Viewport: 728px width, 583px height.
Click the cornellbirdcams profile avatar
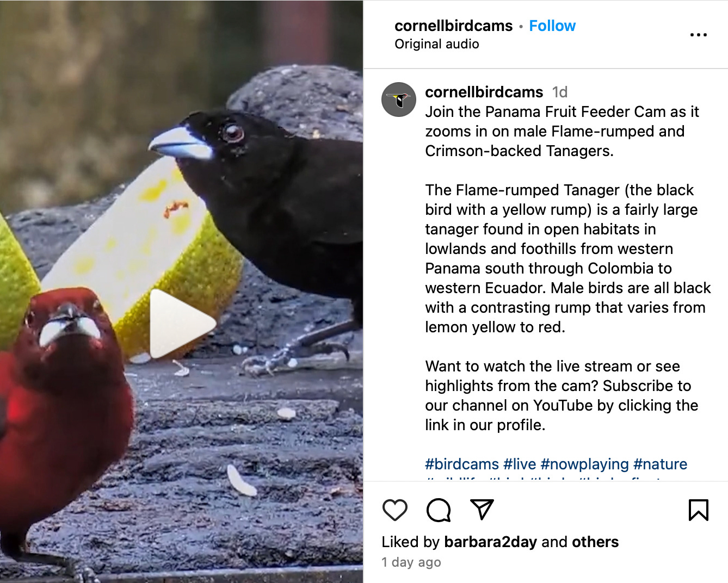tap(399, 100)
